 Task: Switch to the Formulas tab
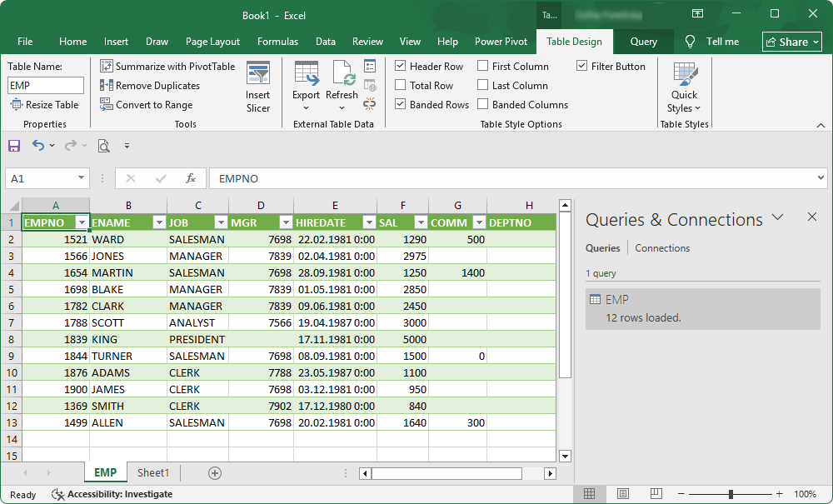coord(278,42)
